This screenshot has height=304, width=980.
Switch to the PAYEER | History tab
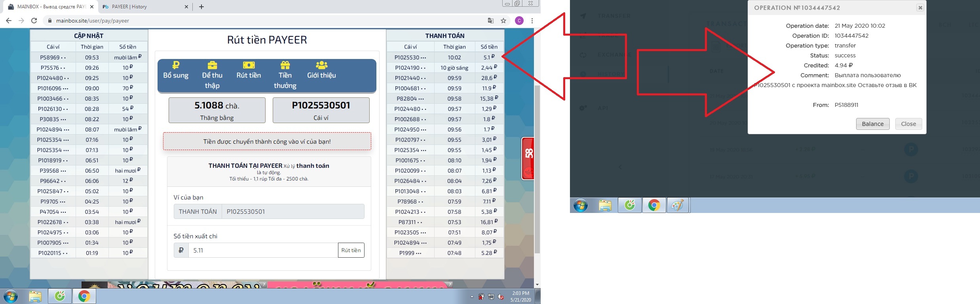coord(145,7)
